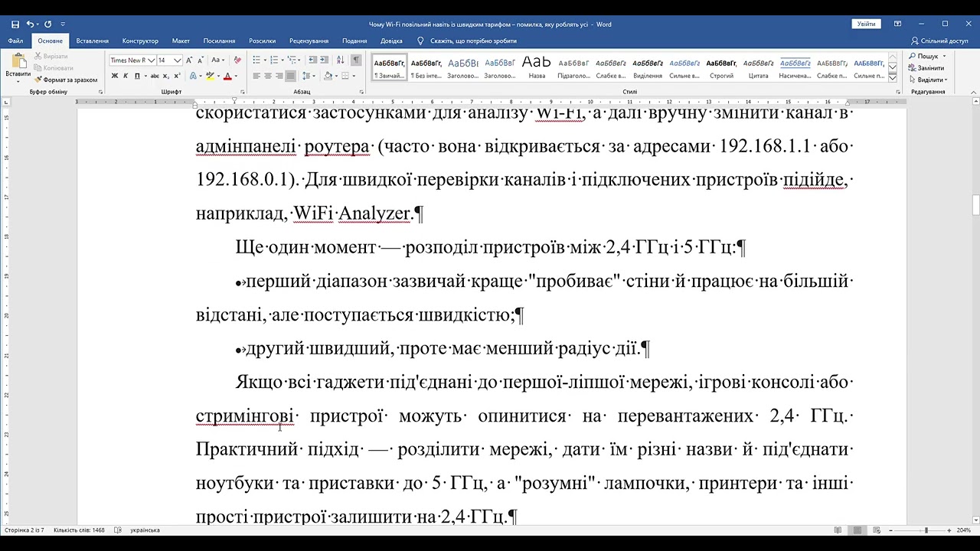
Task: Open bullet list style dropdown
Action: point(265,60)
